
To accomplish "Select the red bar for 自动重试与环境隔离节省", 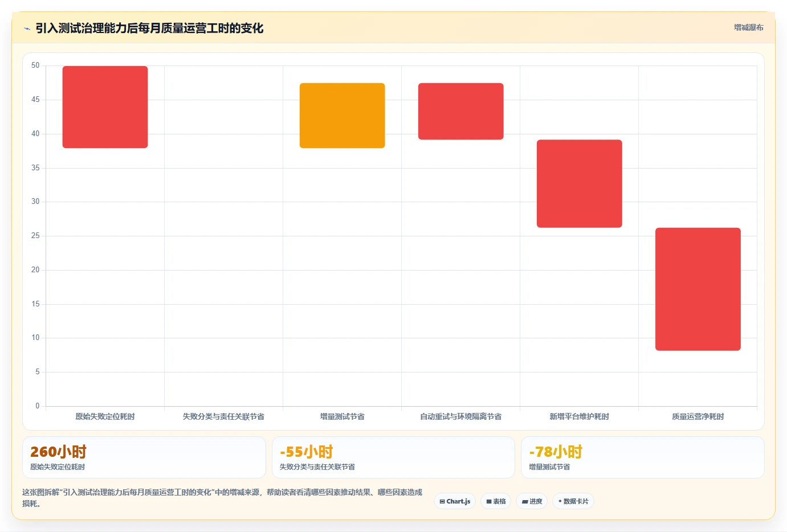I will (460, 111).
